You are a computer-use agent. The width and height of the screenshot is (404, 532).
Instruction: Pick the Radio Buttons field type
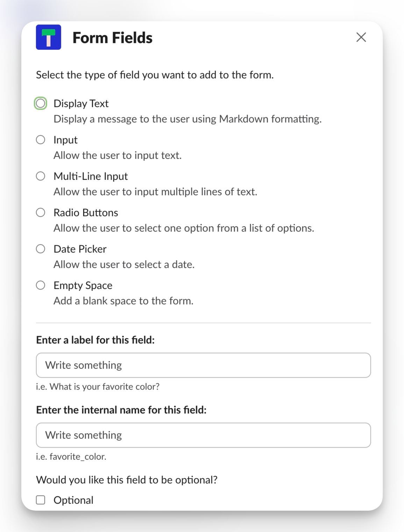click(x=41, y=213)
